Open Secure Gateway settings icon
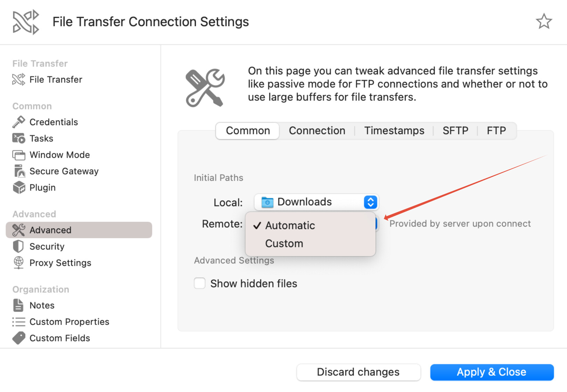The height and width of the screenshot is (392, 567). point(19,171)
